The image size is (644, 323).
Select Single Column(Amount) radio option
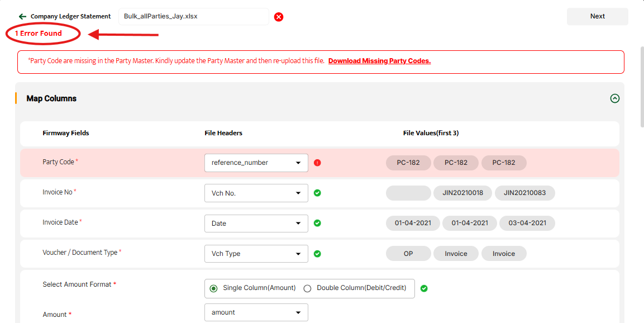tap(213, 288)
